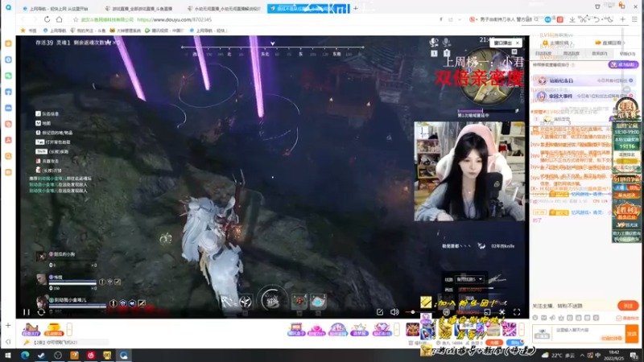Open Steam from the taskbar

[x=42, y=356]
